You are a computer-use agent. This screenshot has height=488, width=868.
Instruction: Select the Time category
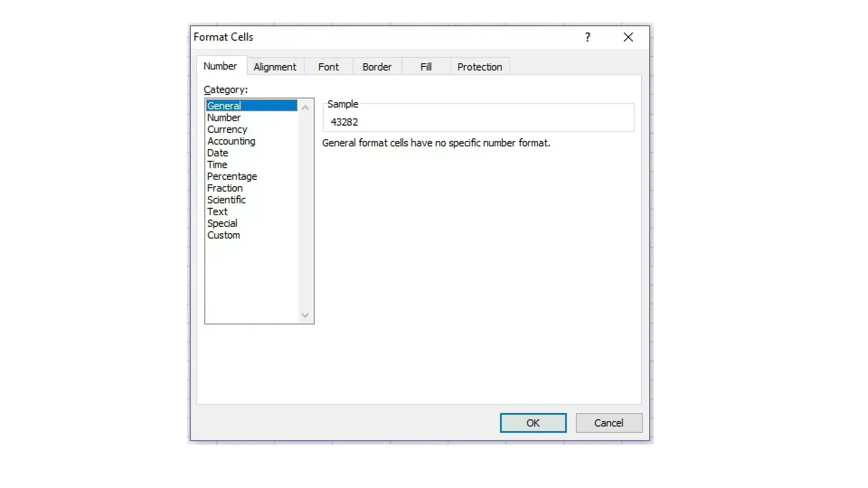click(x=217, y=164)
